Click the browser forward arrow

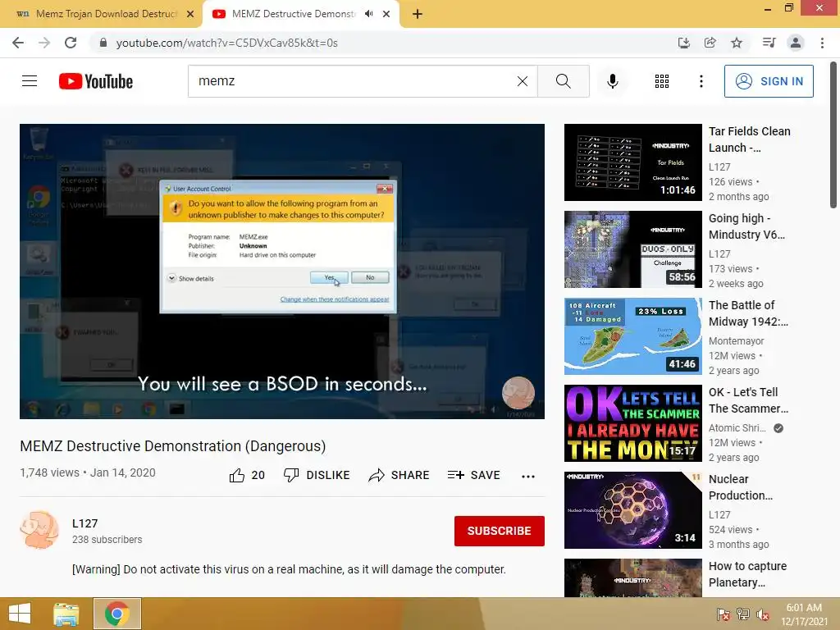(x=44, y=43)
